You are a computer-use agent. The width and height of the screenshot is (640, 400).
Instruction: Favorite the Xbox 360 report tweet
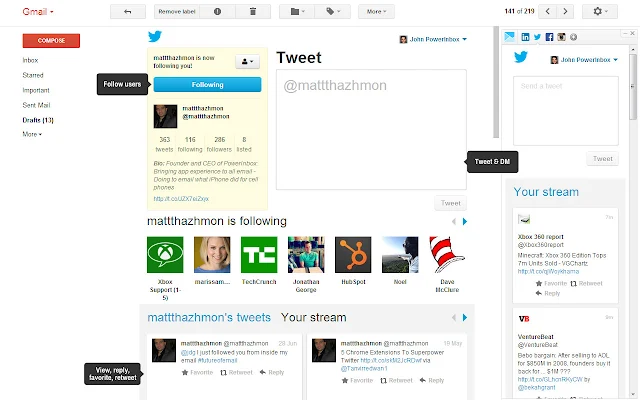point(551,283)
